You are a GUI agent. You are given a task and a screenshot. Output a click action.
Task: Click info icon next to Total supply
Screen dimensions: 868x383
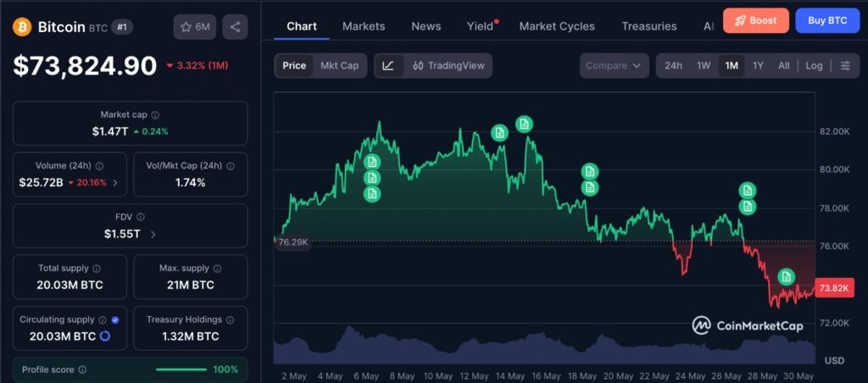(x=97, y=269)
